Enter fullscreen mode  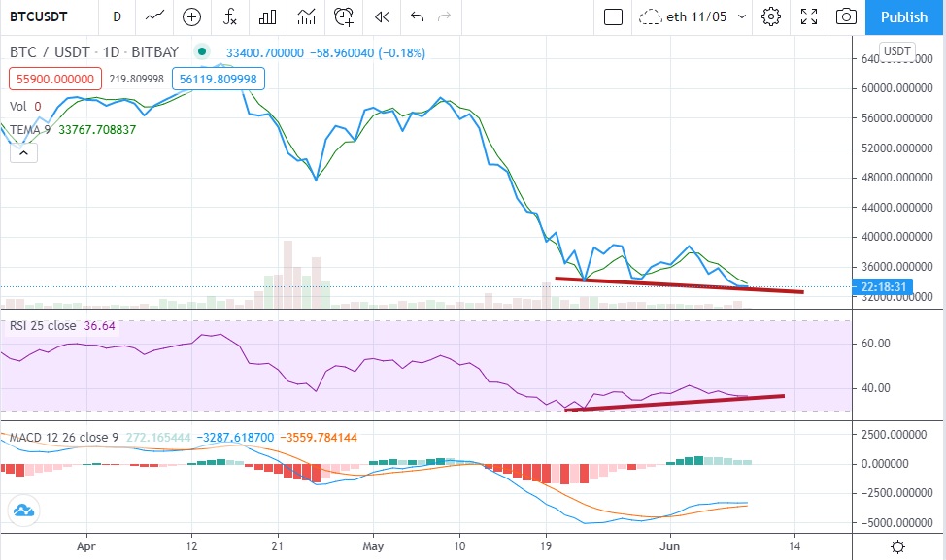[808, 16]
